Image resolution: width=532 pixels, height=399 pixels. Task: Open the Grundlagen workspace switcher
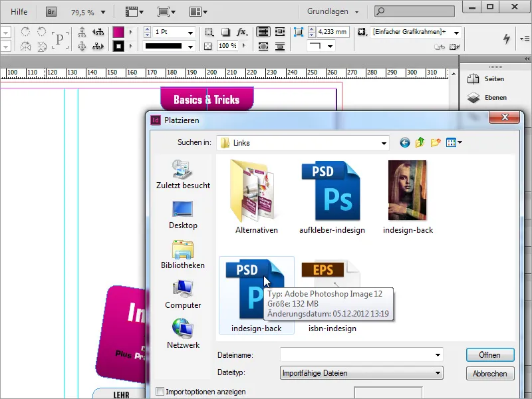332,11
